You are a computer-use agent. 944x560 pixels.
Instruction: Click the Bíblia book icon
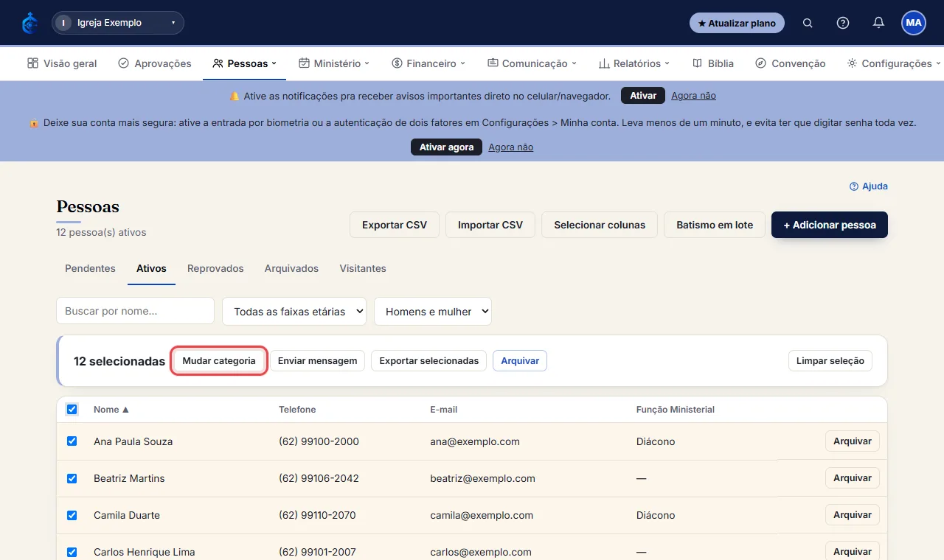(697, 63)
